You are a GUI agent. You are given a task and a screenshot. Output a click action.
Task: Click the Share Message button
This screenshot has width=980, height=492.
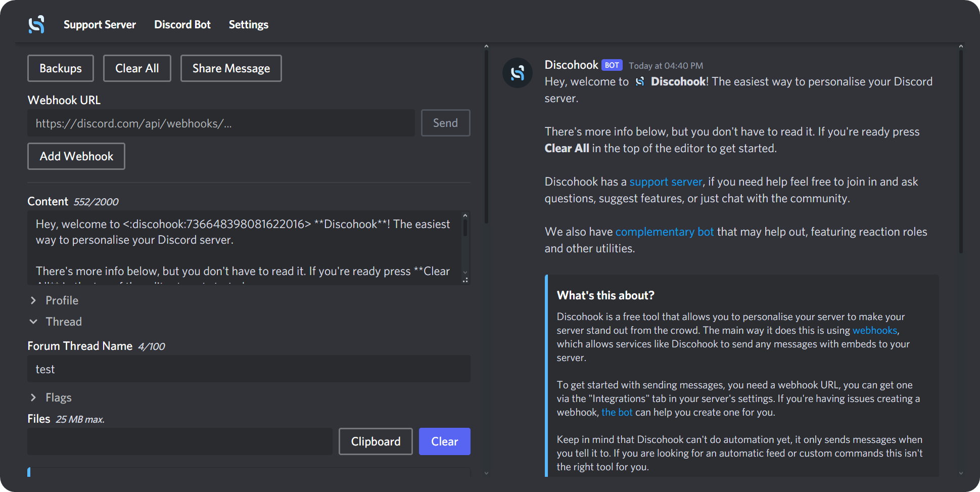(x=231, y=68)
